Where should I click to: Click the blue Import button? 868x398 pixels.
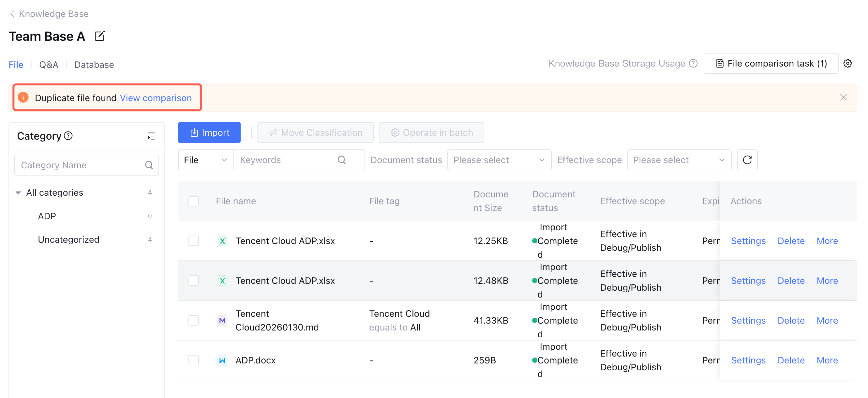tap(209, 132)
